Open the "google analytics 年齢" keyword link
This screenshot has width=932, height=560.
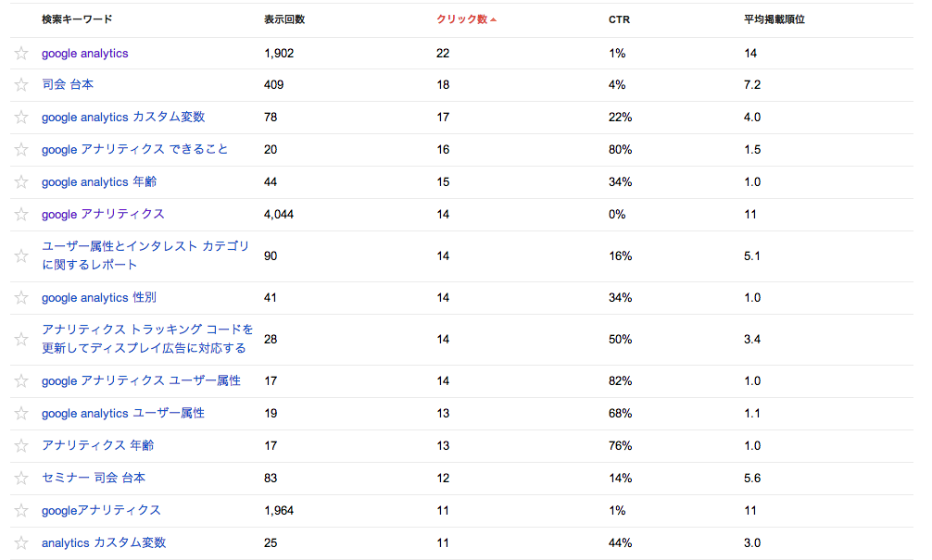click(99, 181)
